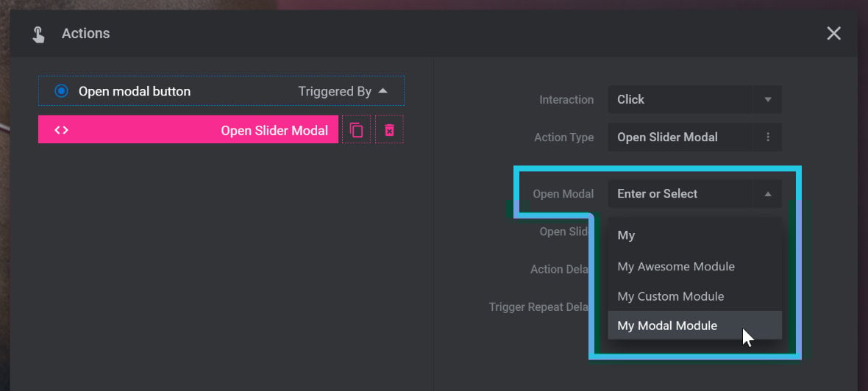Screen dimensions: 868x391
Task: Click the Triggered By label
Action: [x=335, y=91]
